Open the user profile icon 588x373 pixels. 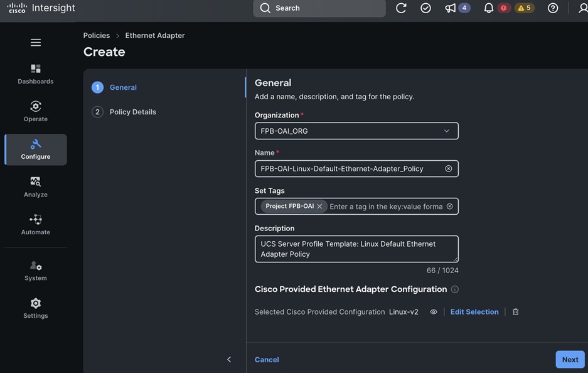(583, 8)
